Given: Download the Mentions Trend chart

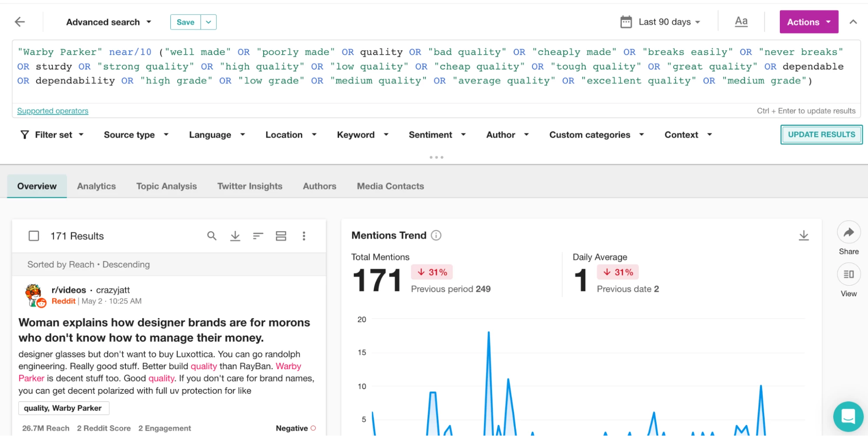Looking at the screenshot, I should (804, 235).
